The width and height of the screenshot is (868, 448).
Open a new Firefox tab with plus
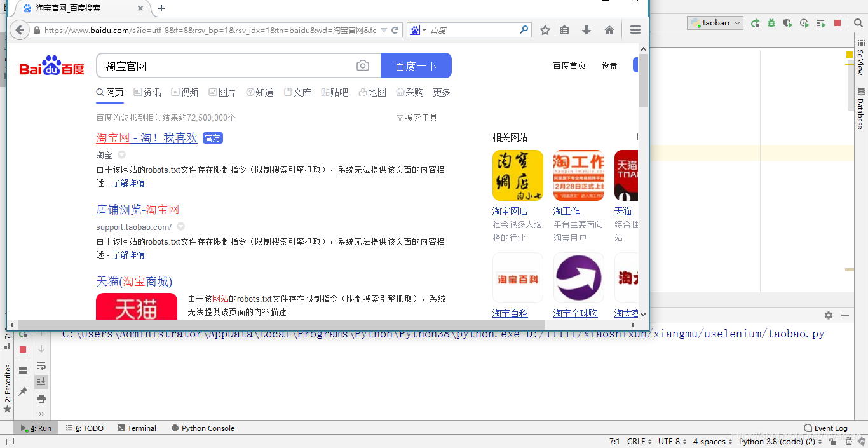(x=161, y=8)
